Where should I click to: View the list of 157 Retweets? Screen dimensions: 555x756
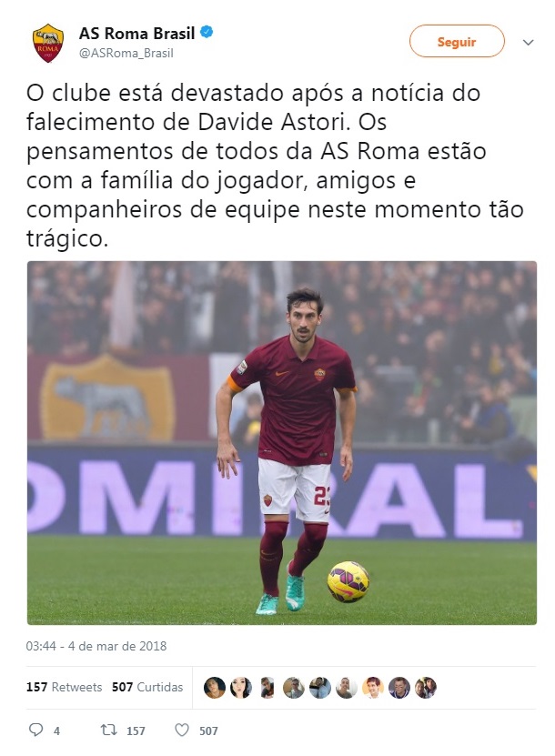coord(64,687)
